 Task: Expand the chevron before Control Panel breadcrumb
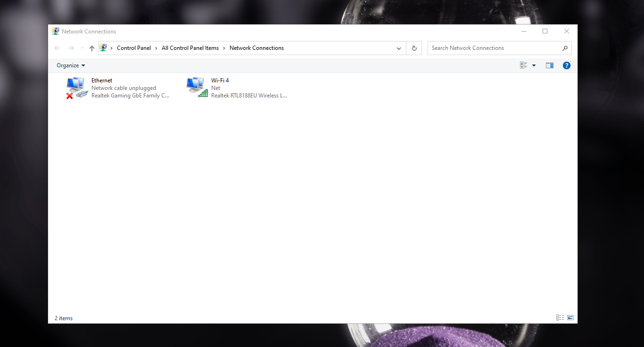click(x=111, y=48)
